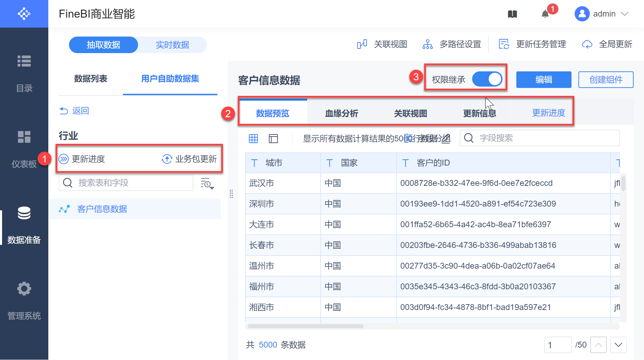The width and height of the screenshot is (644, 360).
Task: Click the left panel collapse handle
Action: [231, 194]
